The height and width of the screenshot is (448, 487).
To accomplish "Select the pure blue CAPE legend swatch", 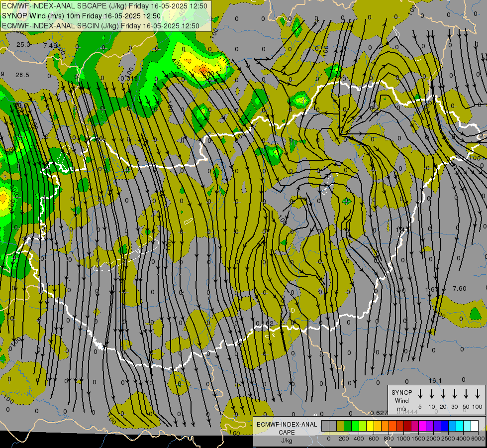I will click(444, 426).
